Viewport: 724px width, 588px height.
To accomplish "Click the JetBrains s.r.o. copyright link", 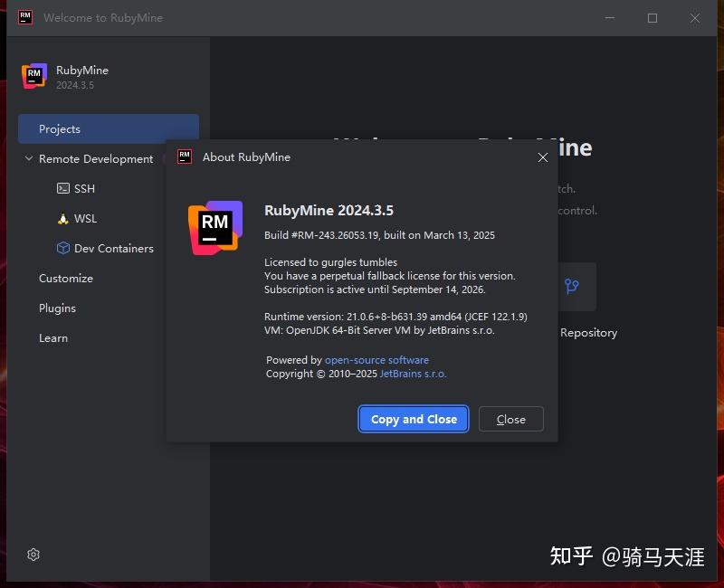I will (x=413, y=373).
